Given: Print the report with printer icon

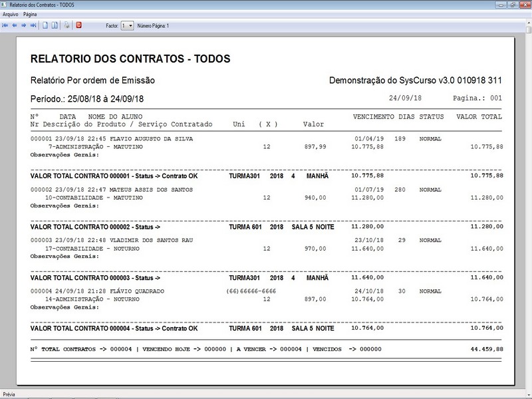Looking at the screenshot, I should tap(67, 25).
